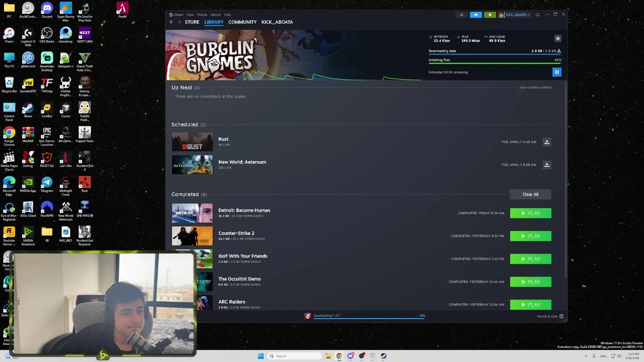Image resolution: width=644 pixels, height=362 pixels.
Task: Pause the current Steam download
Action: pos(556,72)
